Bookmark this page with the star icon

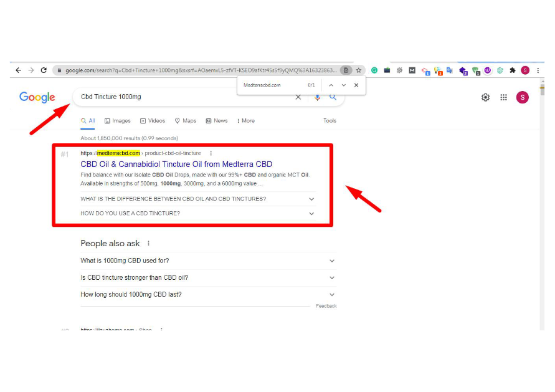(x=359, y=70)
